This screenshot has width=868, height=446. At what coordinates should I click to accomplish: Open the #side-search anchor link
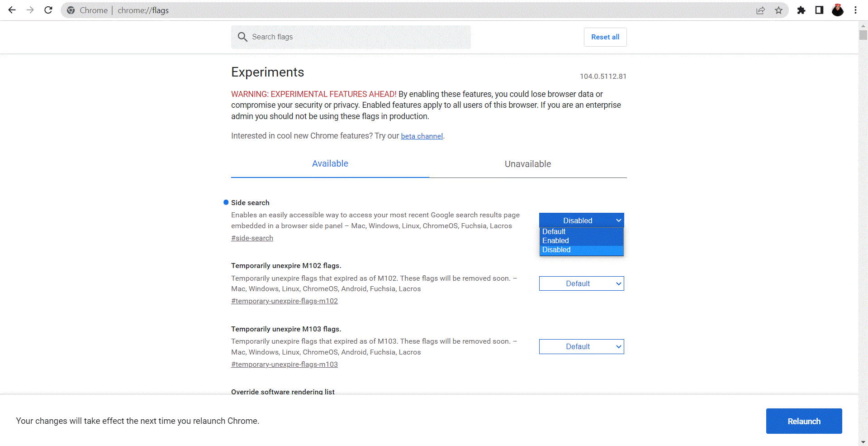click(x=252, y=238)
